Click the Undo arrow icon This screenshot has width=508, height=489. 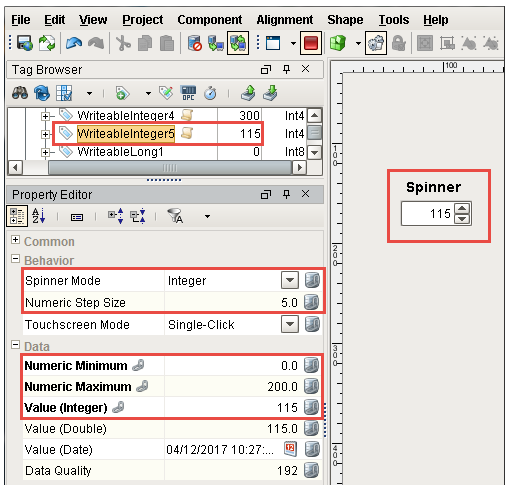74,43
